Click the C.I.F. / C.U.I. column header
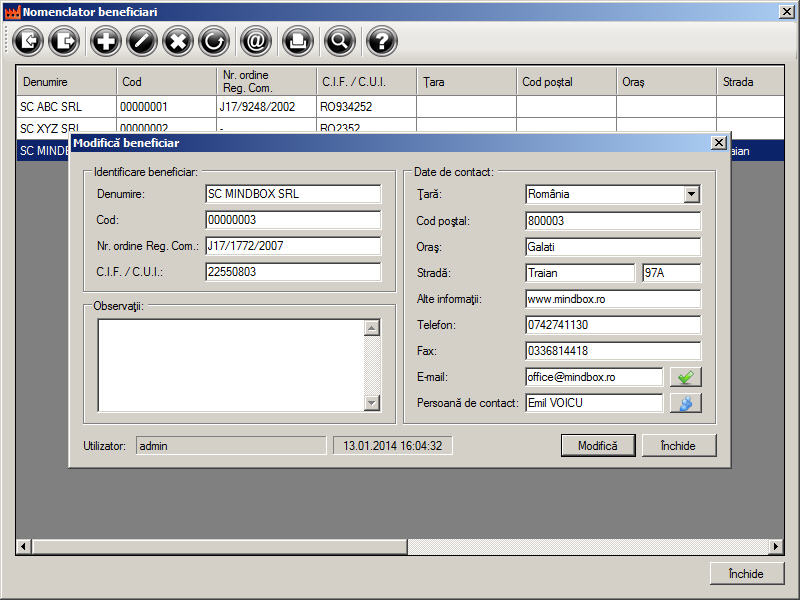The height and width of the screenshot is (600, 800). [x=366, y=82]
